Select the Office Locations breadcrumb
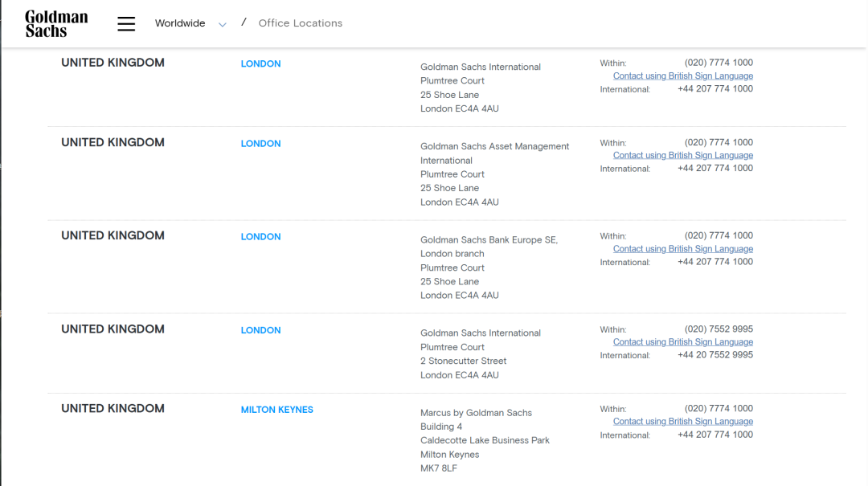The image size is (868, 486). [x=300, y=23]
